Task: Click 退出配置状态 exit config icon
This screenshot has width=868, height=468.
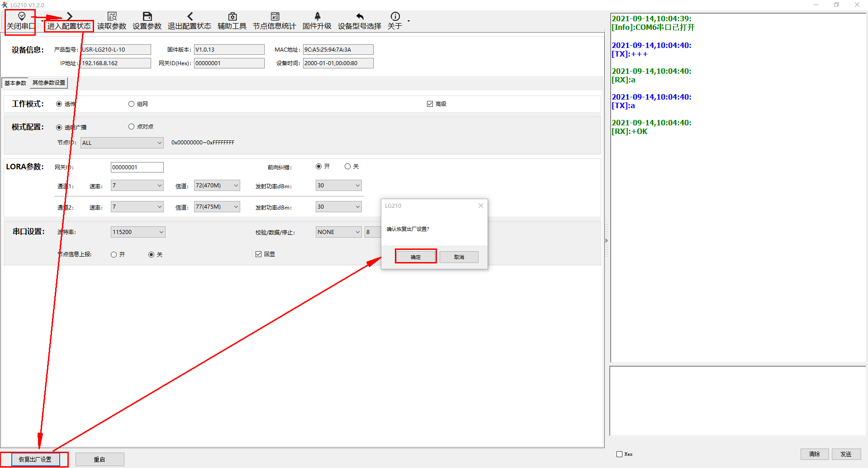Action: pos(190,17)
